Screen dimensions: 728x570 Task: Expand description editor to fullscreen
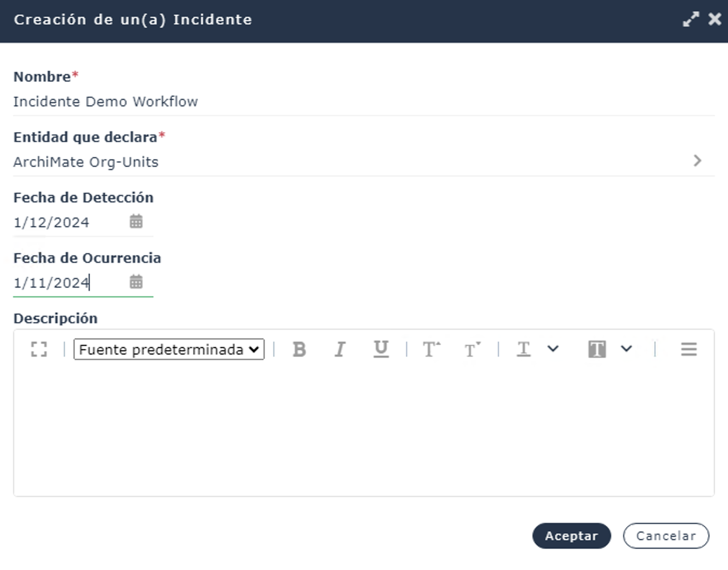coord(39,349)
